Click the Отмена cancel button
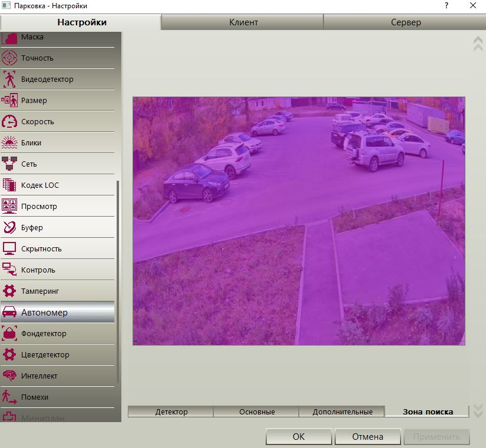The image size is (486, 448). point(368,437)
